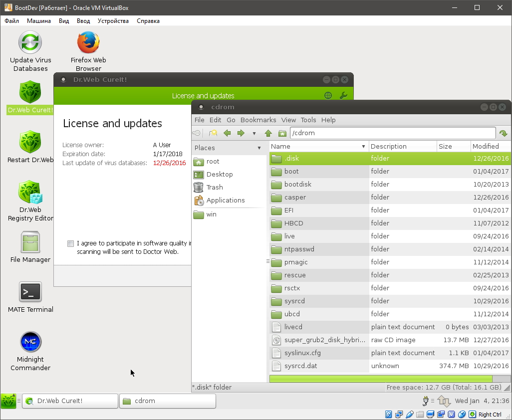This screenshot has width=512, height=420.
Task: Click the Modified column header
Action: point(491,146)
